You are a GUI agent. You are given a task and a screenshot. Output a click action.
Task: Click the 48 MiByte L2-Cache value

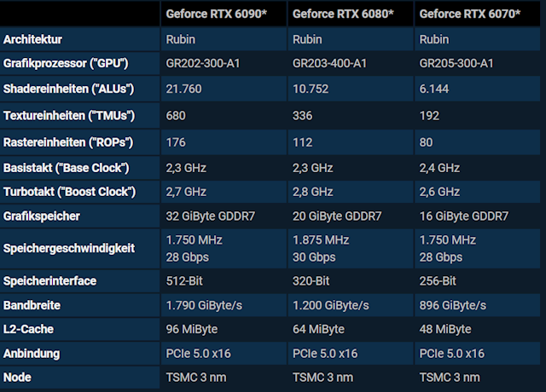(445, 329)
